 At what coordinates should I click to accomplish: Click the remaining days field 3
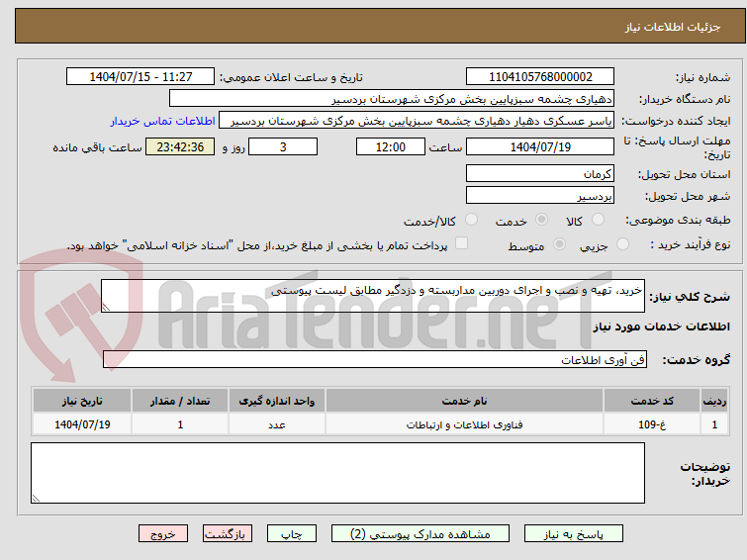283,146
